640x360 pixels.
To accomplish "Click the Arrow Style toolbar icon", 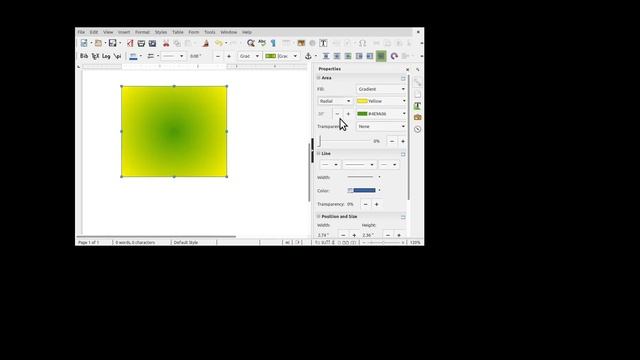I will [151, 56].
